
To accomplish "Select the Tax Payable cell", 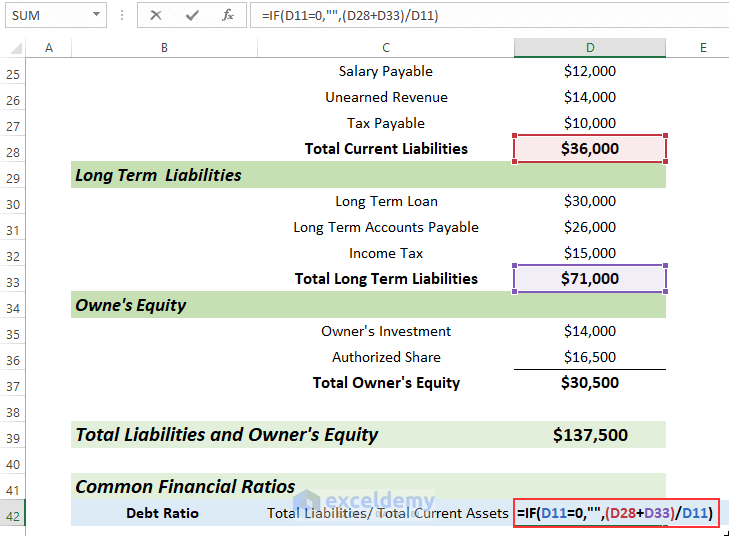I will 385,123.
